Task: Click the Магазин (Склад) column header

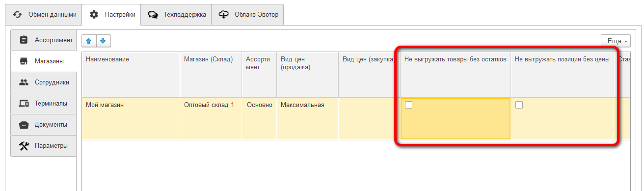Action: [x=211, y=74]
